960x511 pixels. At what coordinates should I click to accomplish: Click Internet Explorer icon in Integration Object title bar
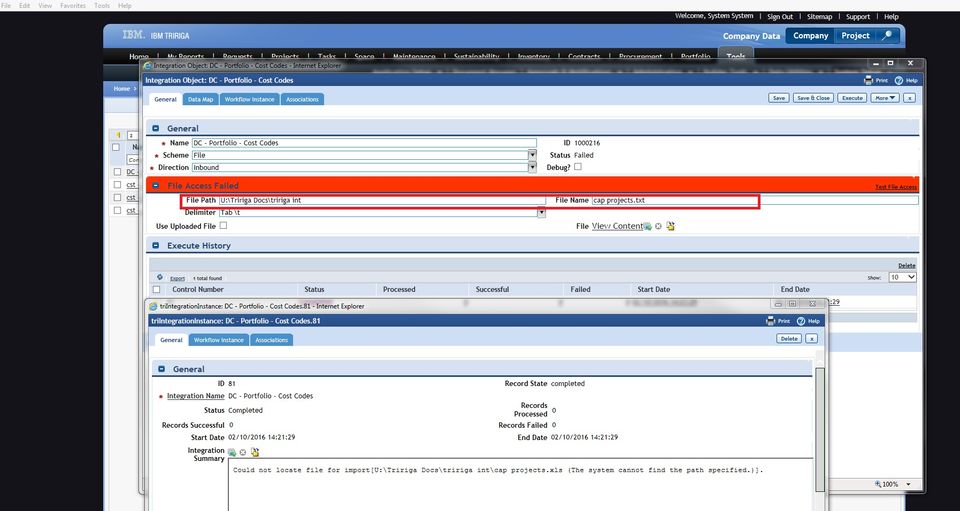(147, 65)
